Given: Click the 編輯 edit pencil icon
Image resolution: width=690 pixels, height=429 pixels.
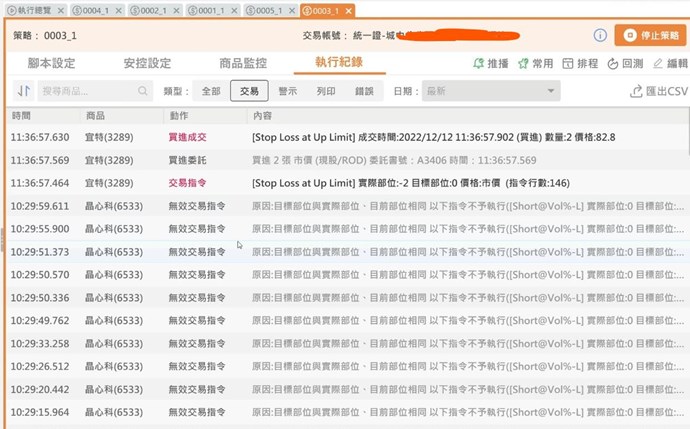Looking at the screenshot, I should click(663, 63).
